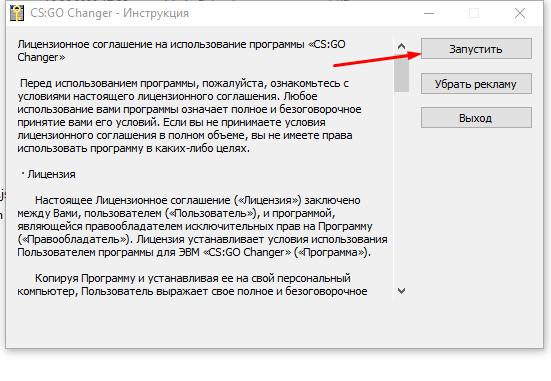Click the Запустить button

click(x=476, y=49)
